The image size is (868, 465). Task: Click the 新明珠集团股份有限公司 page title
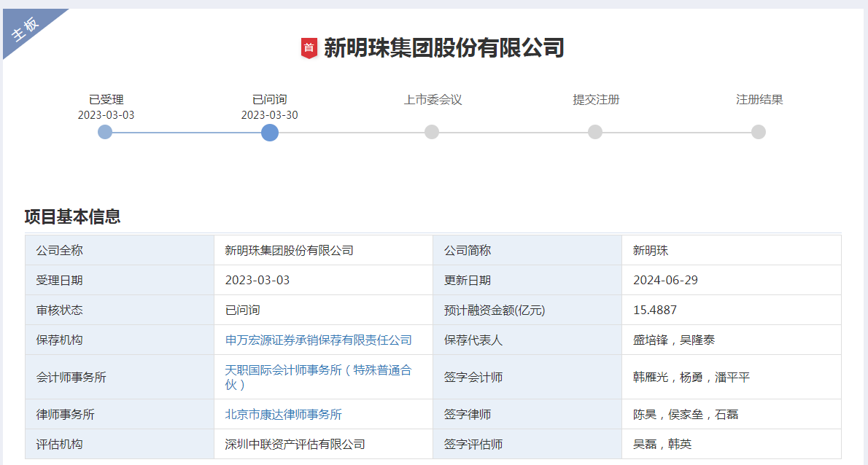pos(444,48)
